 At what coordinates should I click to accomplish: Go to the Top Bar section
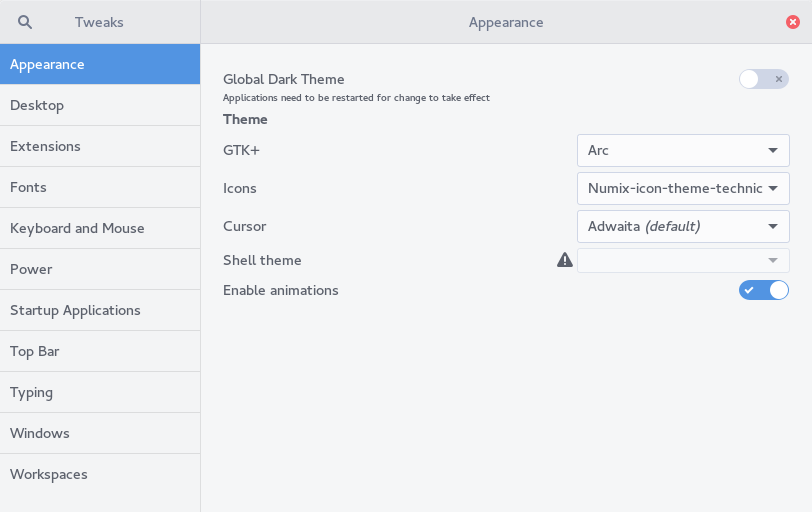click(x=100, y=351)
